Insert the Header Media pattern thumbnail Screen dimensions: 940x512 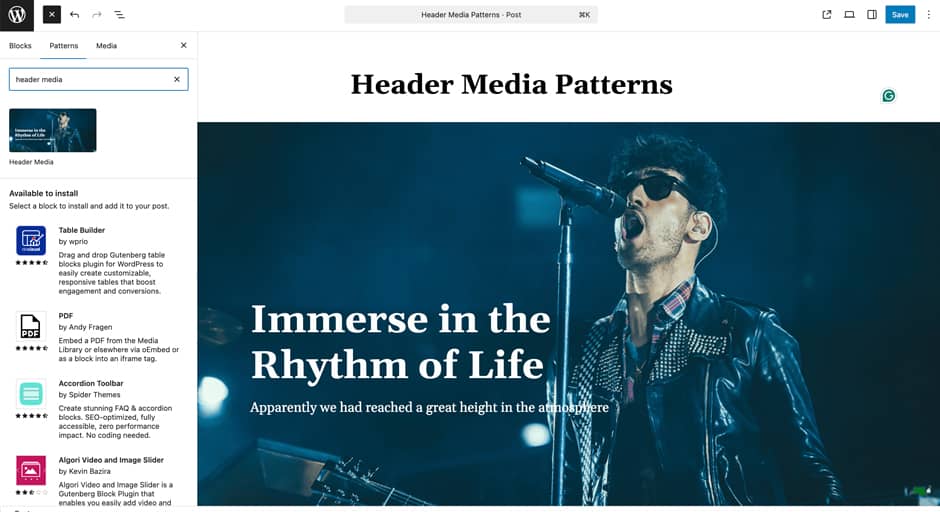(53, 130)
